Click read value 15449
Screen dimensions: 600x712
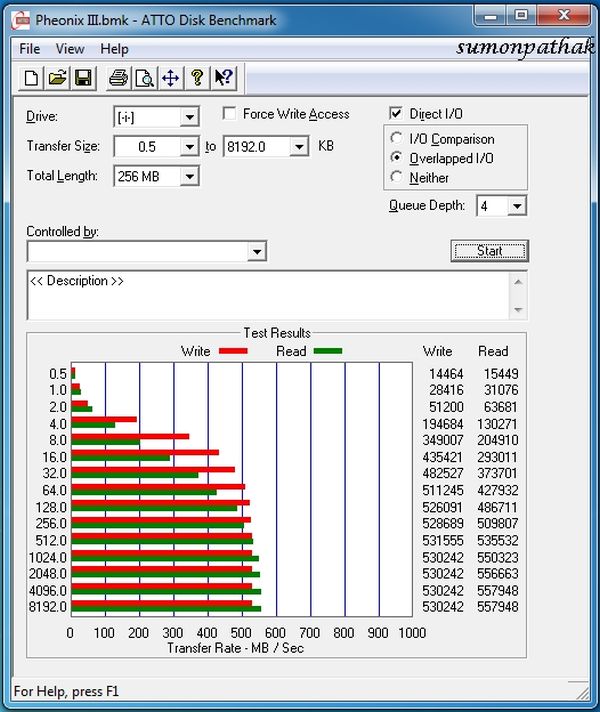coord(501,374)
